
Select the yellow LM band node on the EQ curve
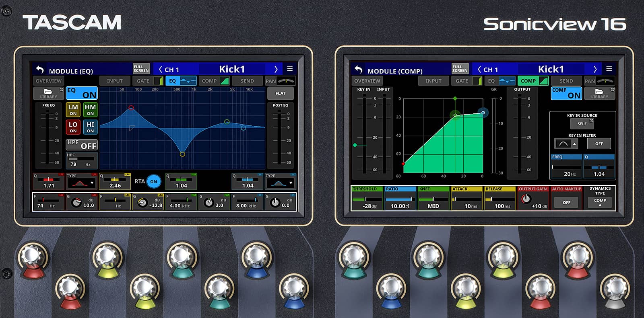point(182,154)
